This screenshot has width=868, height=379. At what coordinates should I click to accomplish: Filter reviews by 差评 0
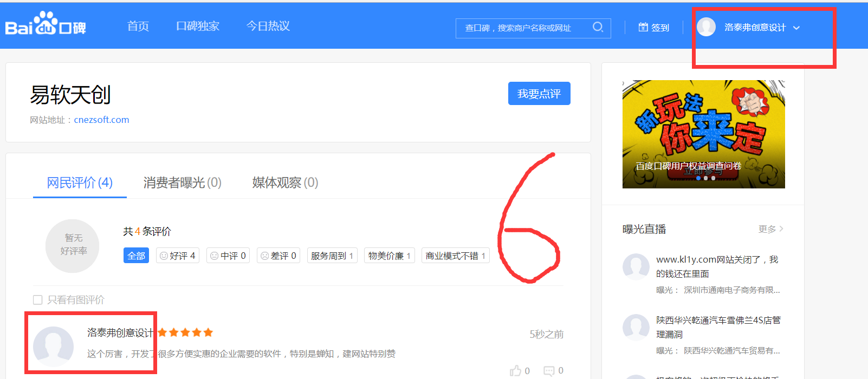click(278, 256)
